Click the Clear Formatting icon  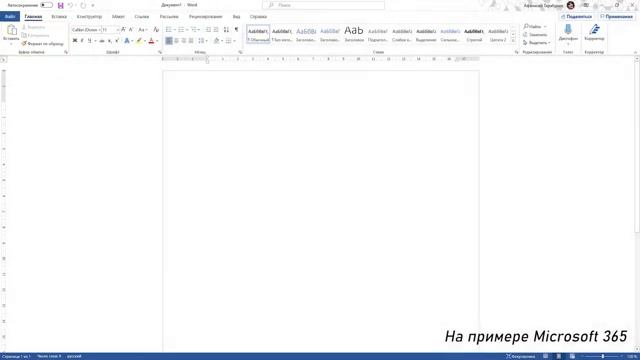[x=156, y=30]
